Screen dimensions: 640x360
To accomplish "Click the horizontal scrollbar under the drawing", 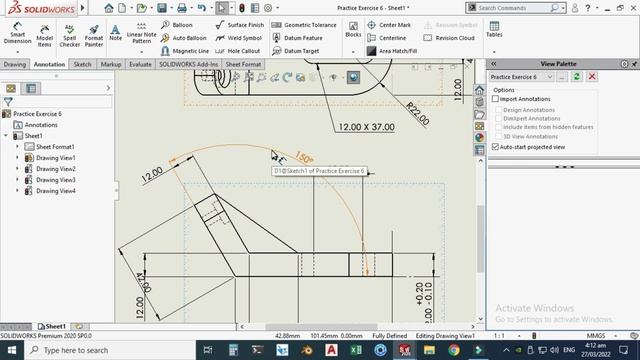I will 321,327.
